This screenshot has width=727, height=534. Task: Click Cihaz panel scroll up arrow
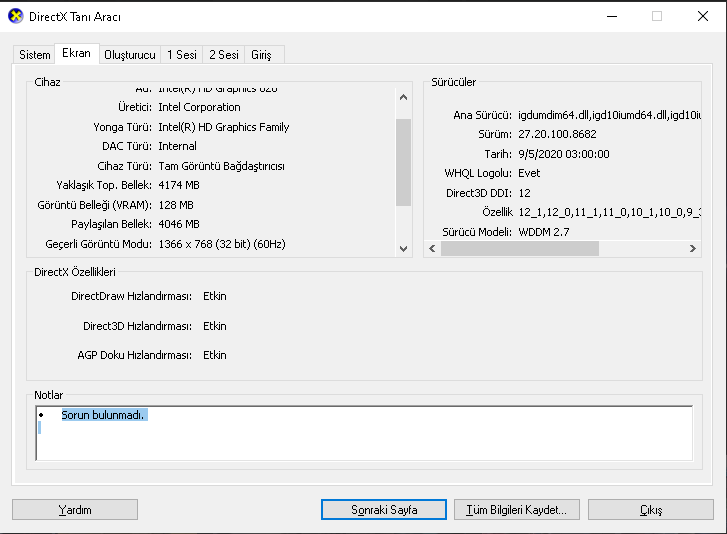tap(403, 97)
